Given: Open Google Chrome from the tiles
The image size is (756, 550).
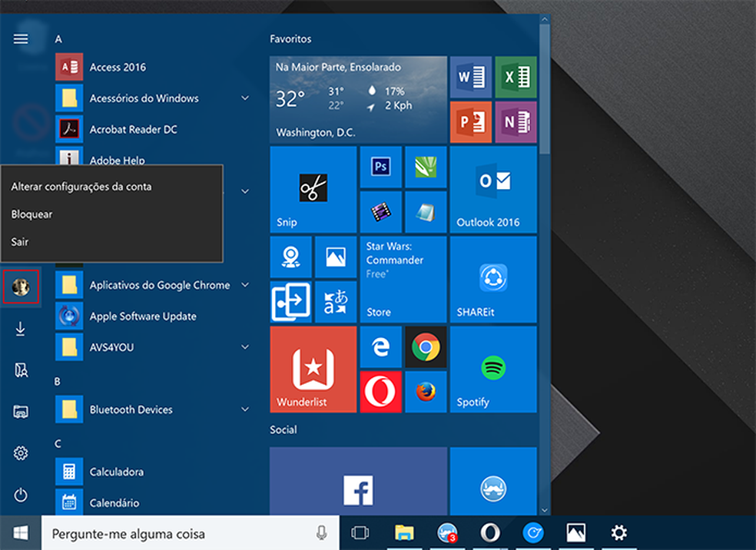Looking at the screenshot, I should point(426,347).
